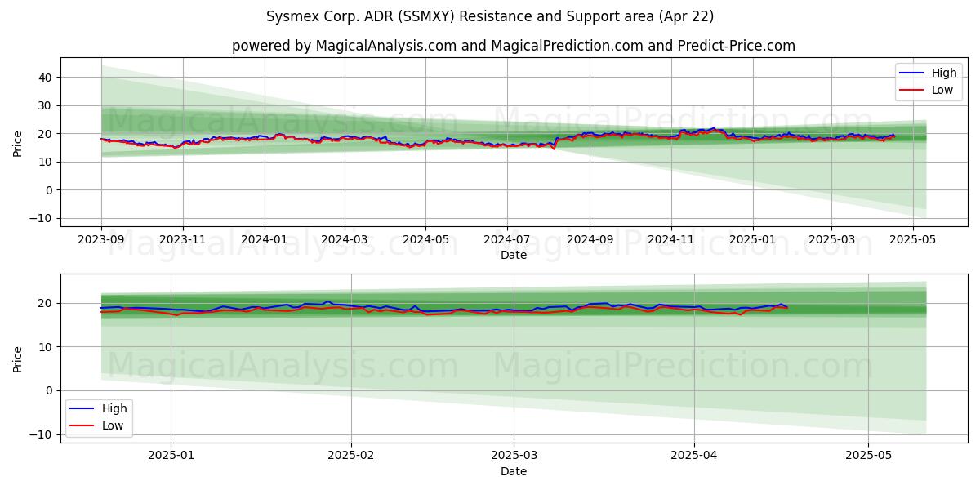Click the '2024-07' x-axis label
Image resolution: width=980 pixels, height=490 pixels.
pos(507,241)
